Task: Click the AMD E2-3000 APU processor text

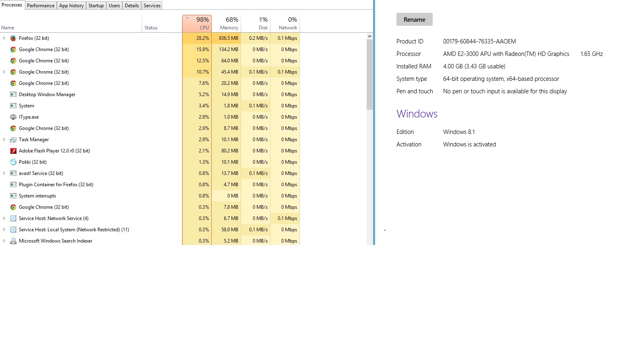Action: point(506,54)
